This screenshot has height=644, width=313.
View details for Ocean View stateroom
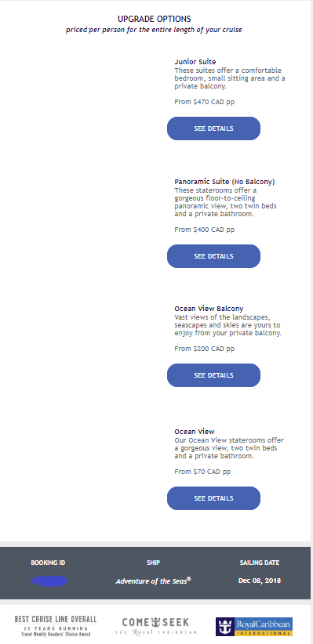point(213,498)
